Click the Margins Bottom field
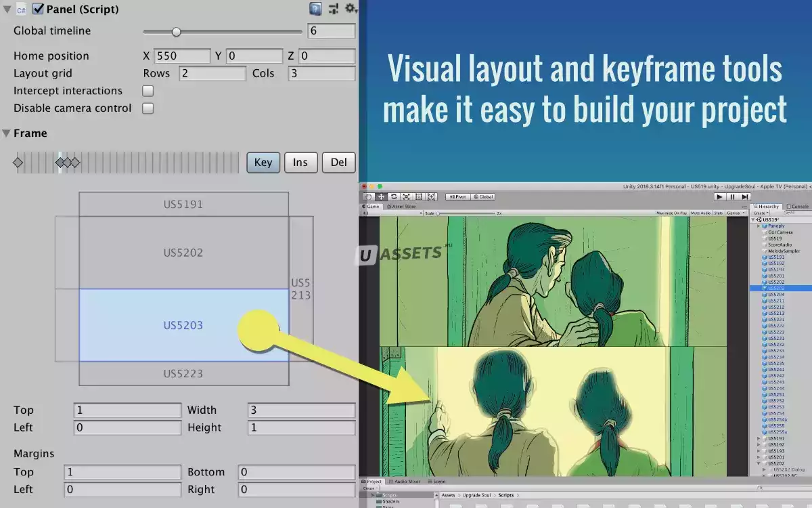The image size is (812, 508). [296, 472]
